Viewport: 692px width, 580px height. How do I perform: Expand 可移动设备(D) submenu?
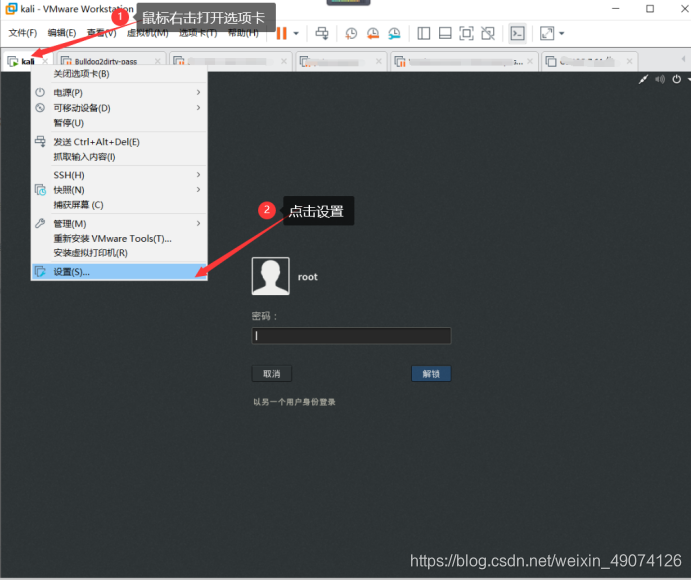click(119, 108)
